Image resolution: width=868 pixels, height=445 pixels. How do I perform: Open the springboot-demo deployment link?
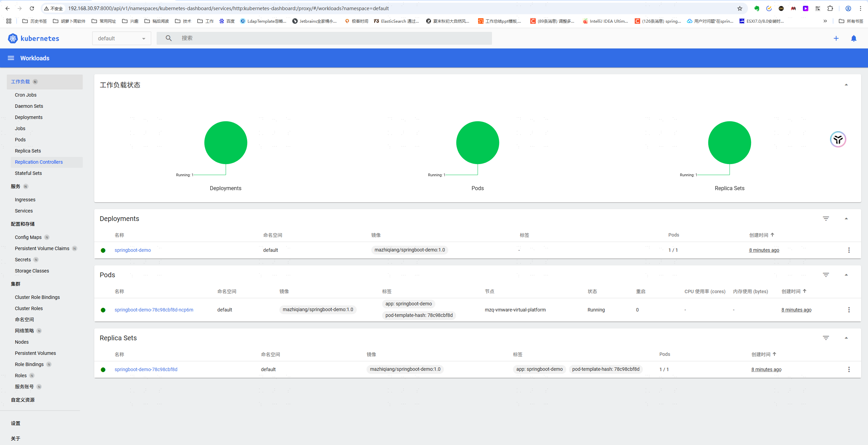(x=133, y=250)
